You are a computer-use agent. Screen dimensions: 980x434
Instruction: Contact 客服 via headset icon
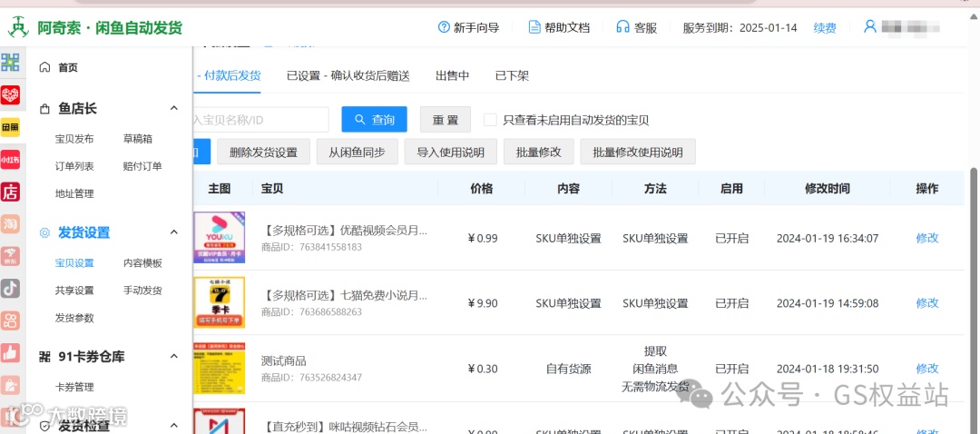tap(622, 27)
